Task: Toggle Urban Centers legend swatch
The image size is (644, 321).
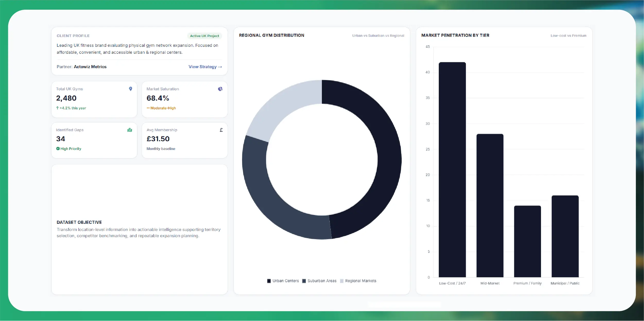Action: (x=269, y=281)
